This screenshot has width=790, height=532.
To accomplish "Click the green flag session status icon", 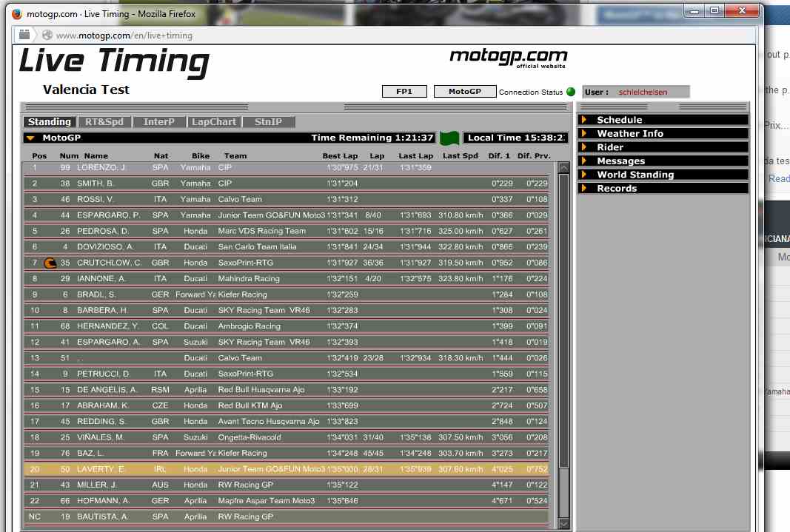I will point(449,138).
